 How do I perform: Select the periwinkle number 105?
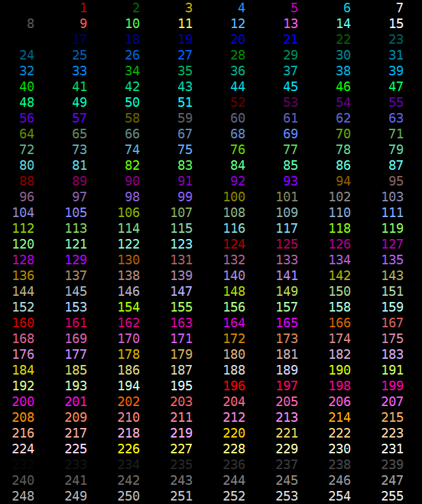point(76,212)
